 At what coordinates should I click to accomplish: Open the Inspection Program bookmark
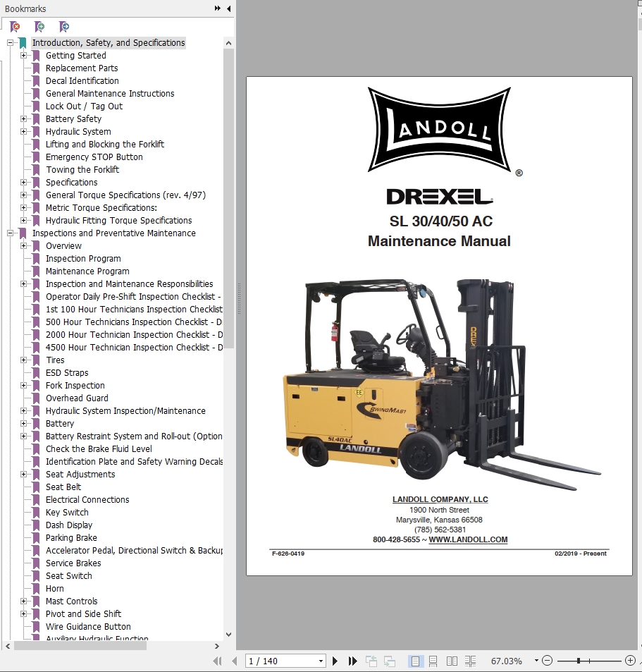(x=83, y=258)
